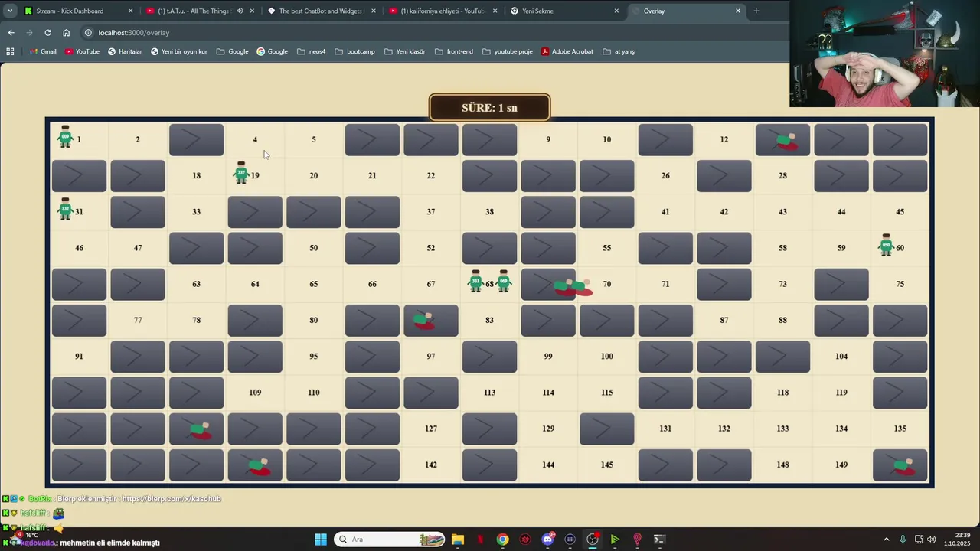Click board tile number 99
The image size is (980, 551).
(548, 357)
